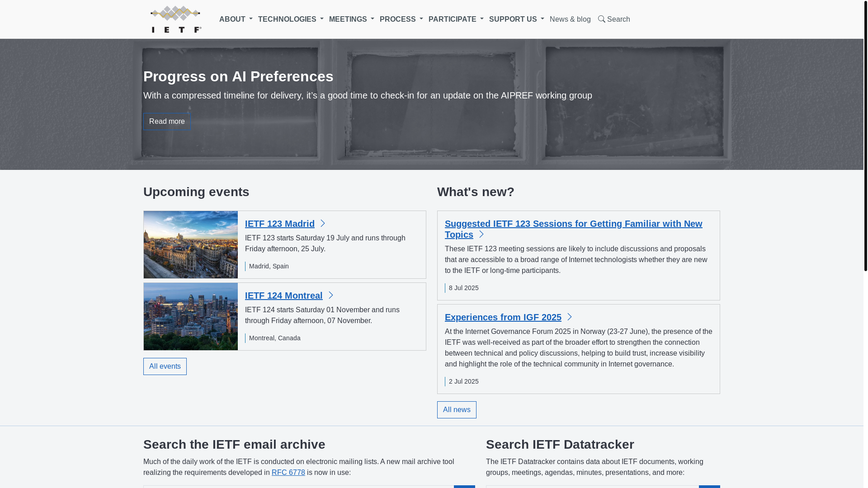This screenshot has width=868, height=488.
Task: Click arrow icon next to IETF 123 Madrid
Action: coord(323,224)
